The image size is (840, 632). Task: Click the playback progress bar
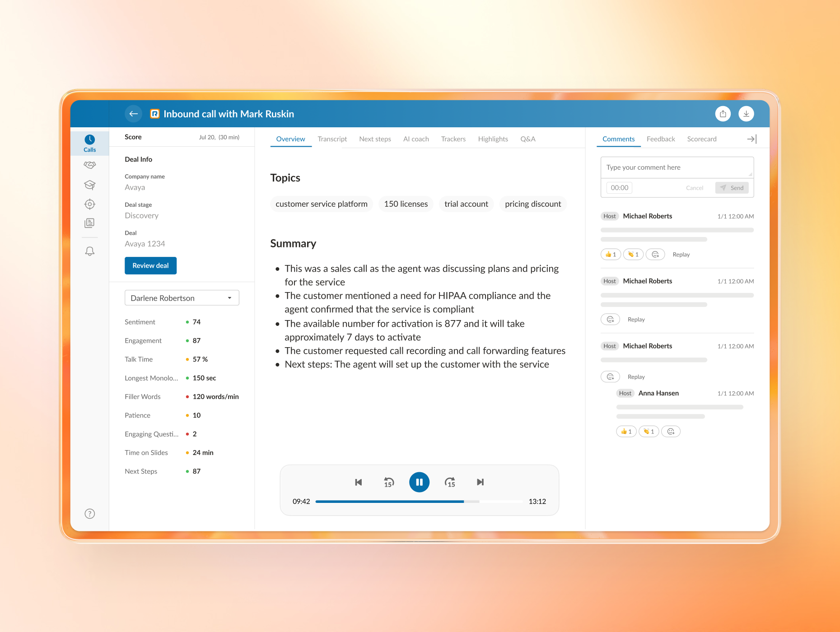coord(419,502)
